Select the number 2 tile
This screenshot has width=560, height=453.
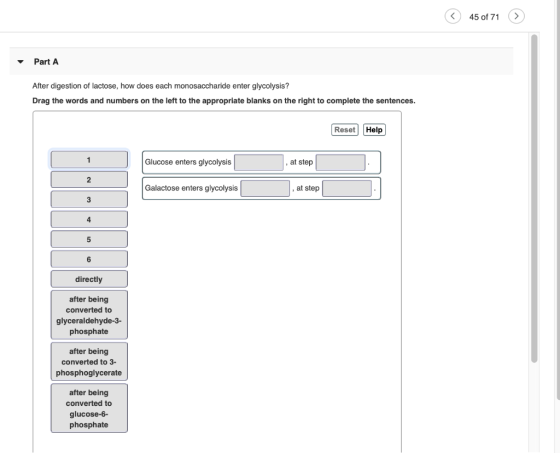click(x=89, y=180)
